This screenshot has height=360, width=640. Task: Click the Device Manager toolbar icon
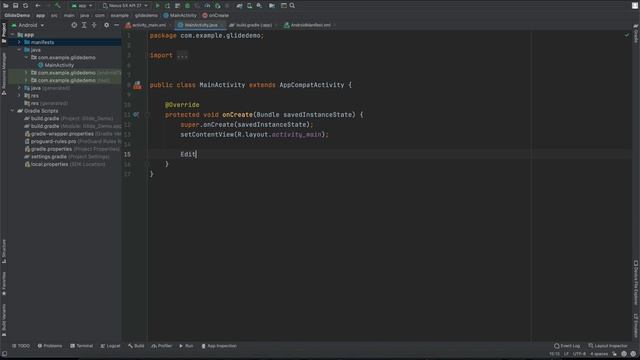point(249,6)
